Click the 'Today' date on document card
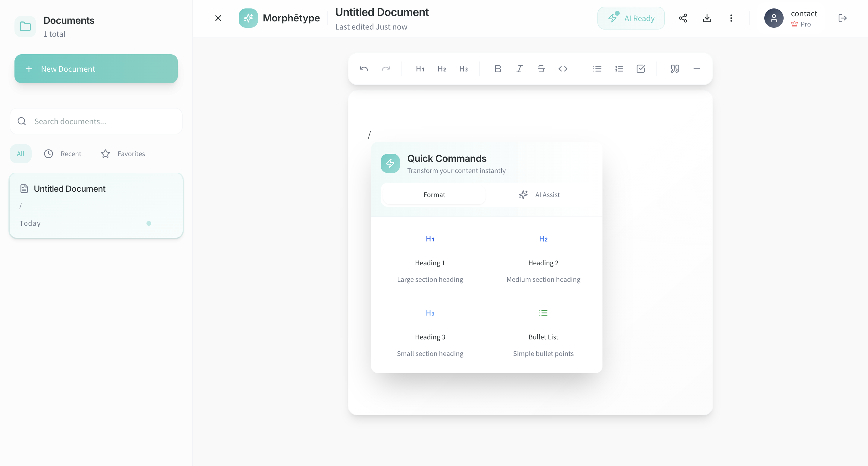 pyautogui.click(x=30, y=223)
